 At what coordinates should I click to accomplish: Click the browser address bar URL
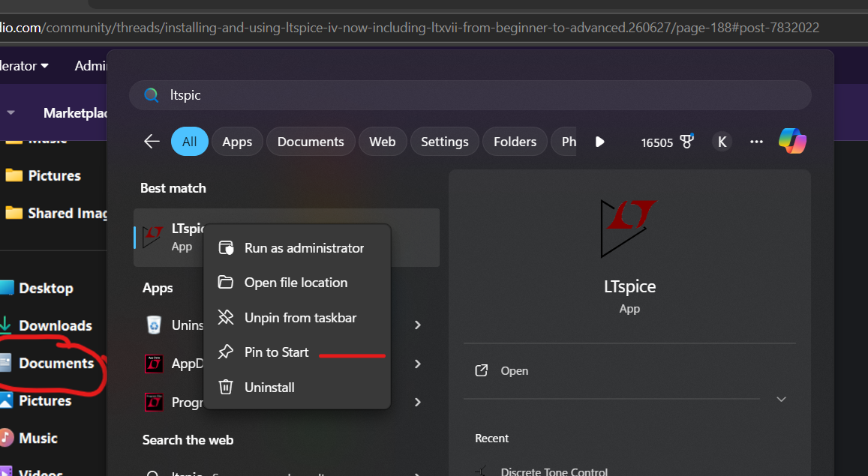(410, 28)
